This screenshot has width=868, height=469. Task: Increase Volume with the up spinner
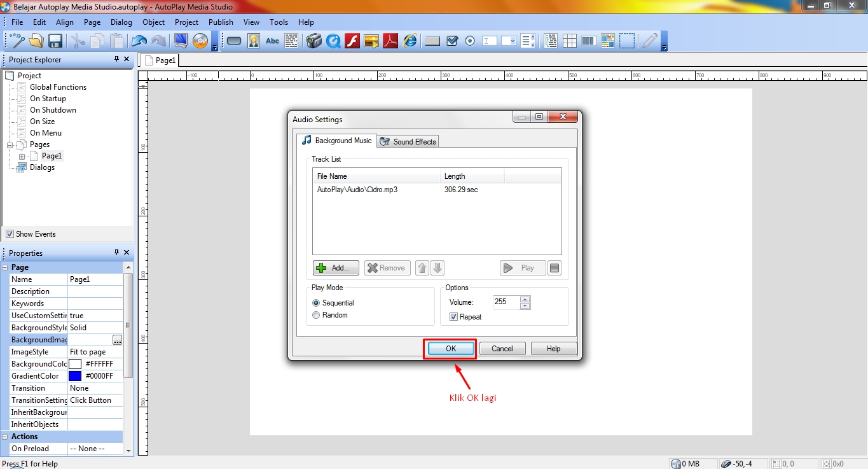coord(525,299)
